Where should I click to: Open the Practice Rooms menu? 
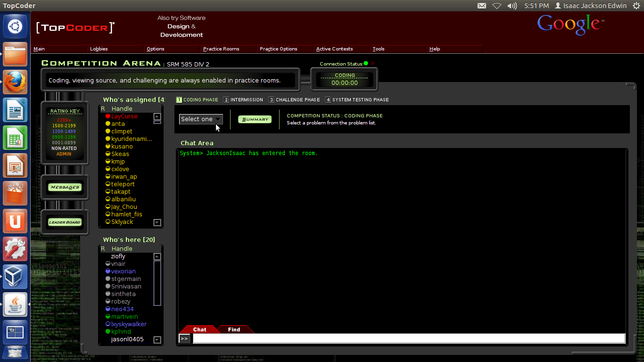pyautogui.click(x=221, y=49)
